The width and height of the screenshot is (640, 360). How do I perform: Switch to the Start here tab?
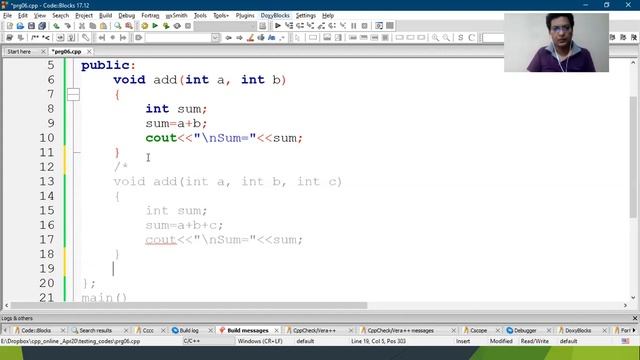click(19, 52)
